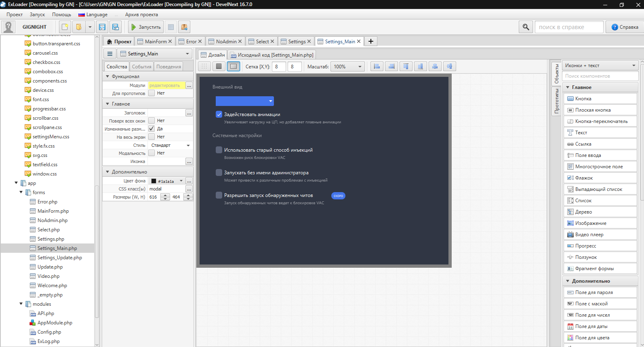644x347 pixels.
Task: Select the Видео плеер component
Action: tap(600, 235)
